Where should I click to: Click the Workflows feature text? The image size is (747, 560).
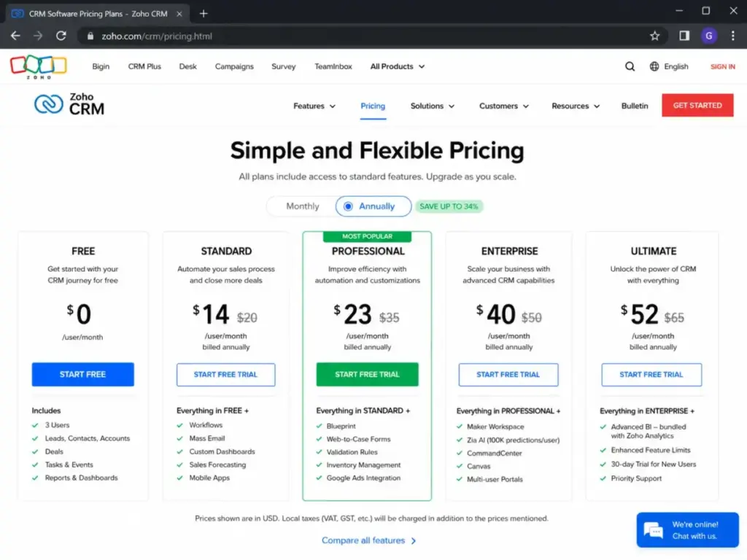coord(206,425)
